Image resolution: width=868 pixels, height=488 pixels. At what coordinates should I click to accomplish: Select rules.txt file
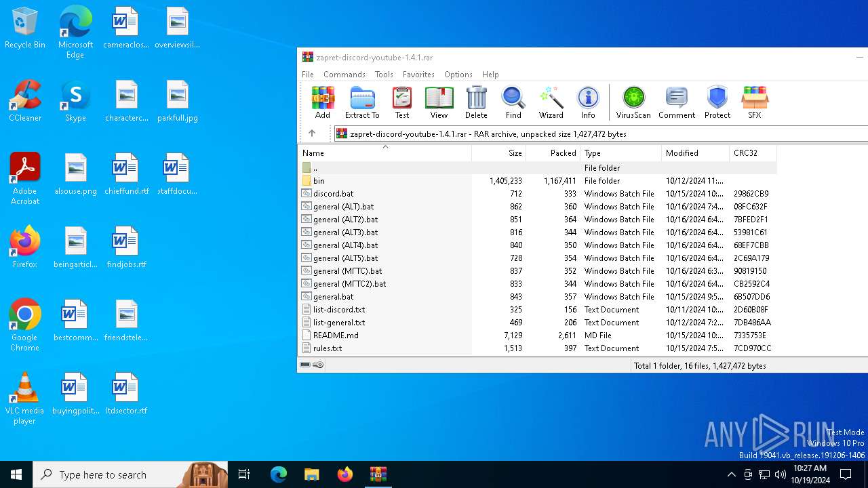point(537,348)
